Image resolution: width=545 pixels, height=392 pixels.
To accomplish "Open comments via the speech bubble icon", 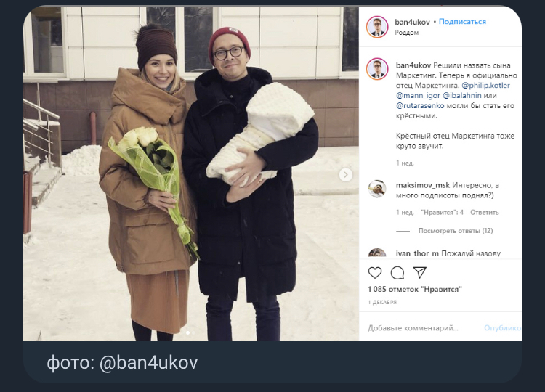I will (397, 273).
